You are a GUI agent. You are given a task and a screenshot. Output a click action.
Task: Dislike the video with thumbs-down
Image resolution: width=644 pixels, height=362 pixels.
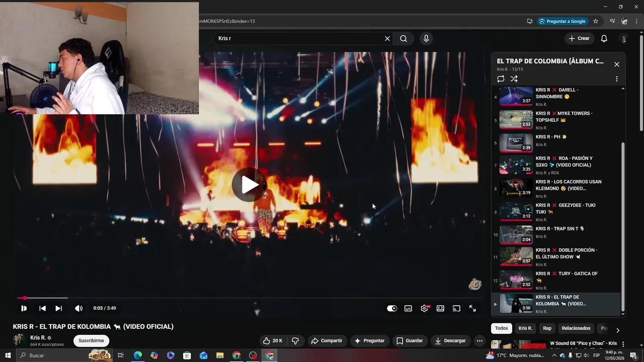[295, 341]
